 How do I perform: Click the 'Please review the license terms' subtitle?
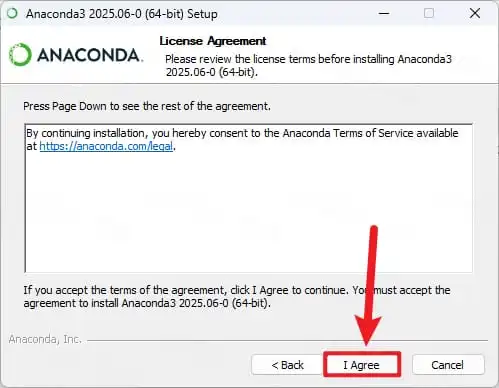[308, 65]
